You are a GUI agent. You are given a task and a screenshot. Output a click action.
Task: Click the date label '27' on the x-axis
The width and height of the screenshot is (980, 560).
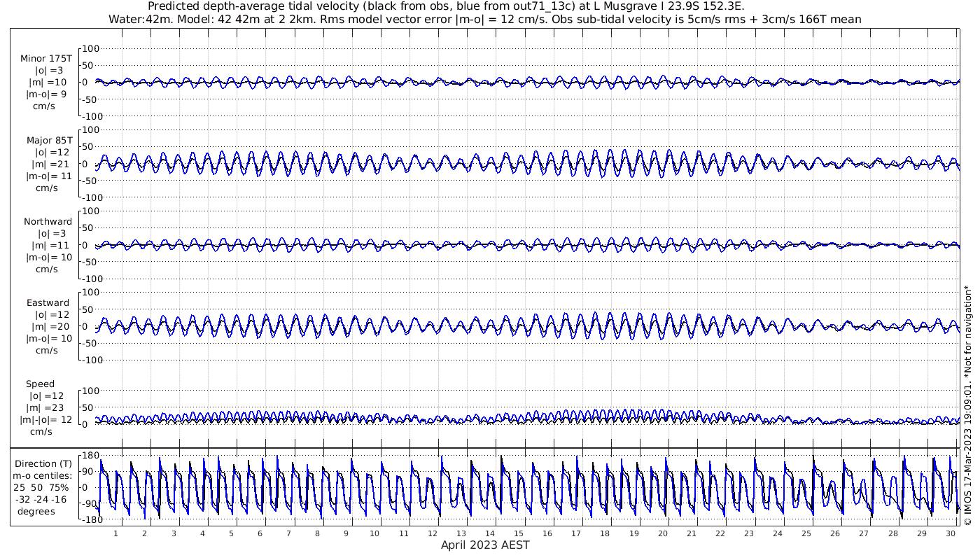click(864, 533)
